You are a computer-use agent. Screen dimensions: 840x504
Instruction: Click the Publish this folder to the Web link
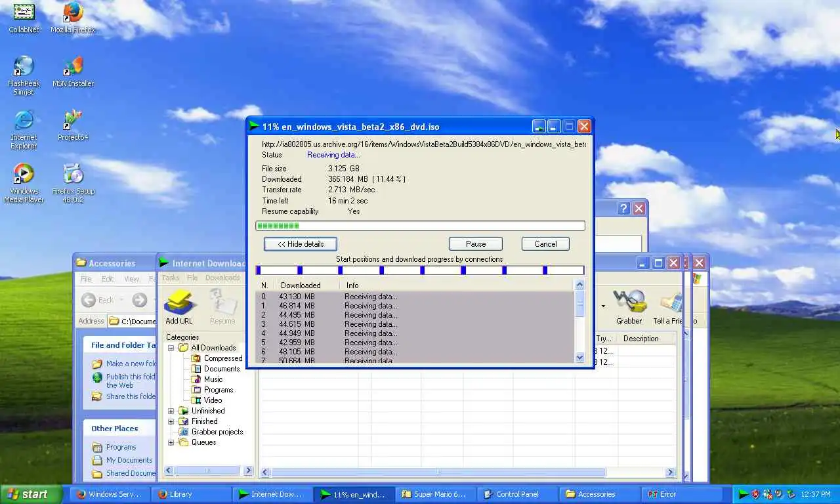(x=124, y=381)
